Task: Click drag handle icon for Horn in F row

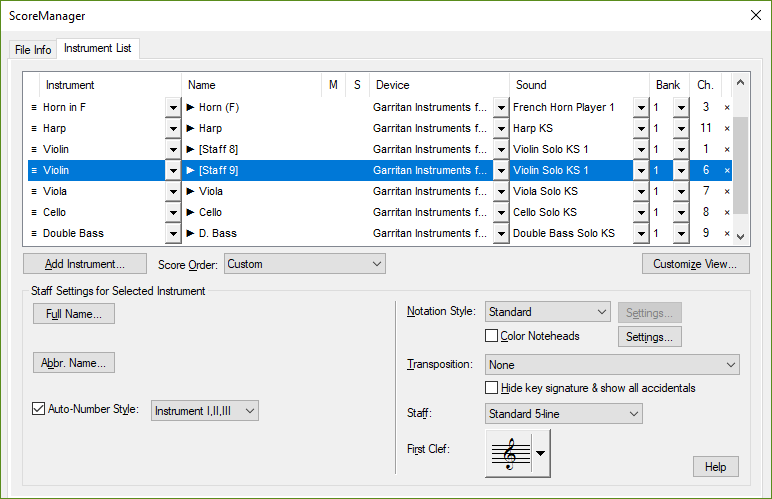Action: pyautogui.click(x=33, y=107)
